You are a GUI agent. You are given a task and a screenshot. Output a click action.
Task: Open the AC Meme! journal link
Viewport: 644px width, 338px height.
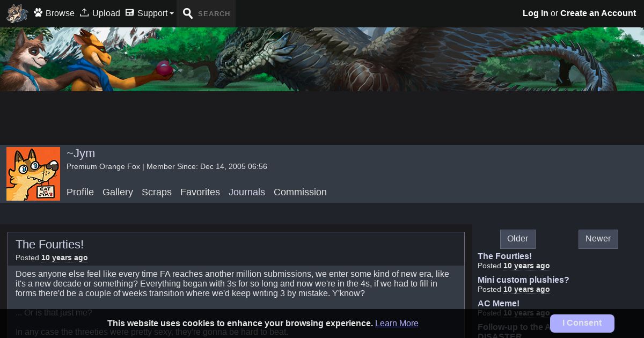[499, 304]
